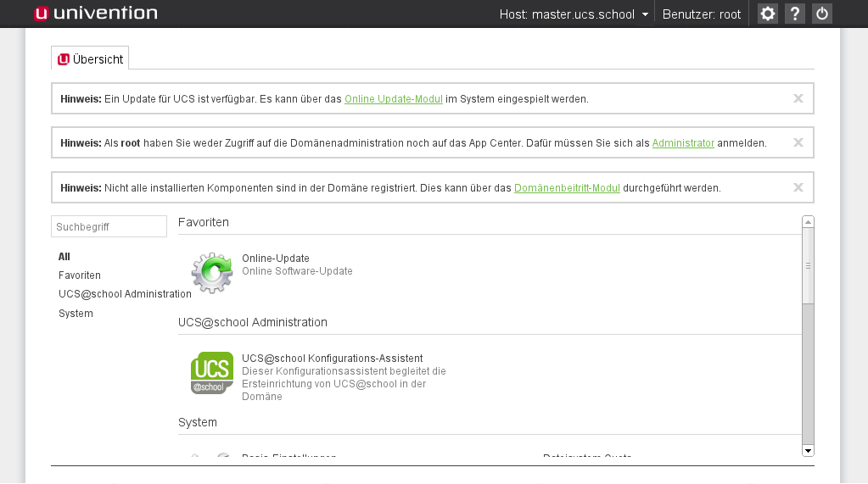Click the Univention logo in header
Viewport: 868px width, 484px height.
click(95, 14)
